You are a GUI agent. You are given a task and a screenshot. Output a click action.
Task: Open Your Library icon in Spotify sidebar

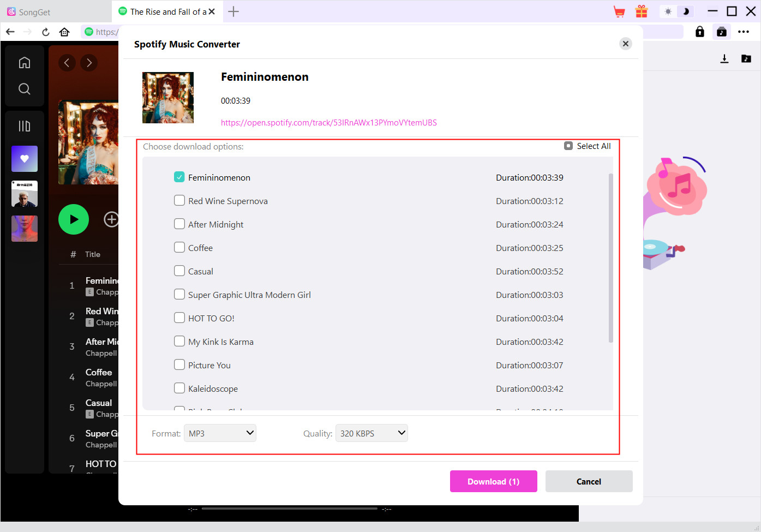(25, 126)
